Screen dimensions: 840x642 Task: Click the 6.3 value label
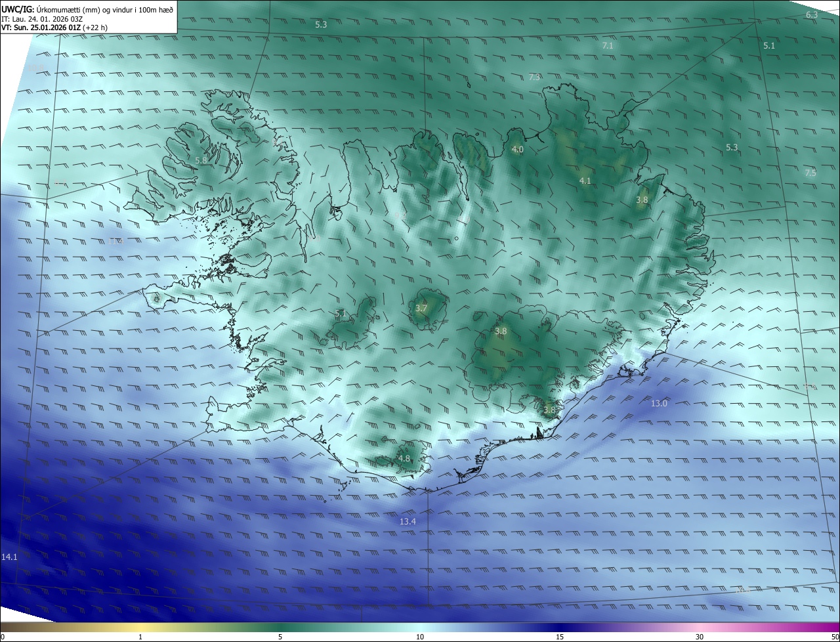pyautogui.click(x=812, y=14)
